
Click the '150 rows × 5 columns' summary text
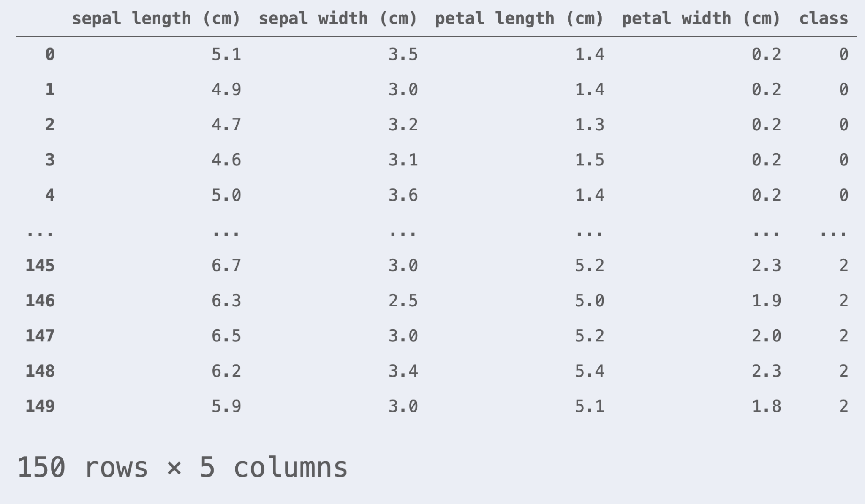[x=182, y=468]
